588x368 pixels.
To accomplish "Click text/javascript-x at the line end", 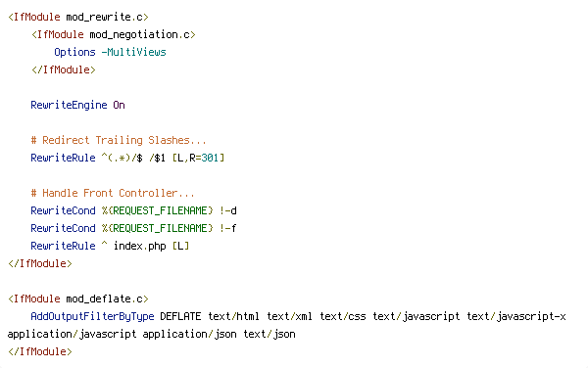I will [x=516, y=317].
